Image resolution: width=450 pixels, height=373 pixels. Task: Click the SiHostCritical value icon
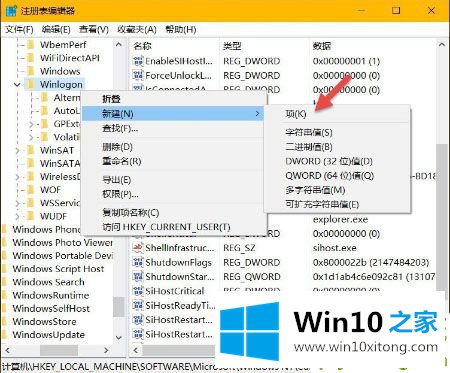pyautogui.click(x=138, y=291)
